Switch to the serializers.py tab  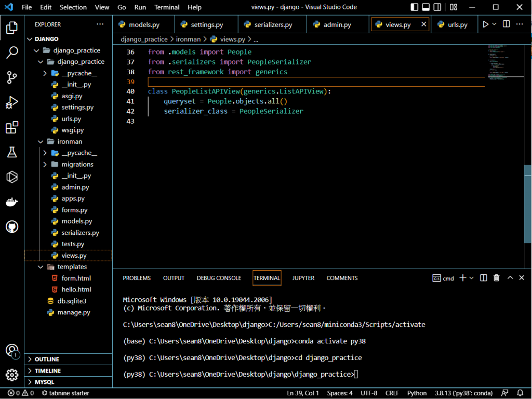pos(273,24)
